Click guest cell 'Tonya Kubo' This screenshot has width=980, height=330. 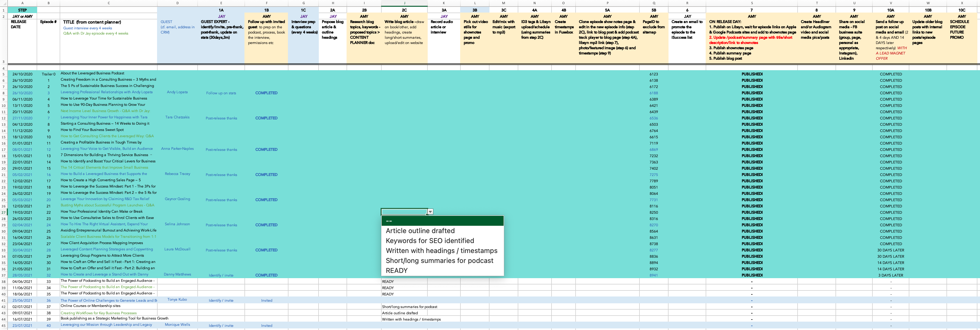tap(177, 300)
